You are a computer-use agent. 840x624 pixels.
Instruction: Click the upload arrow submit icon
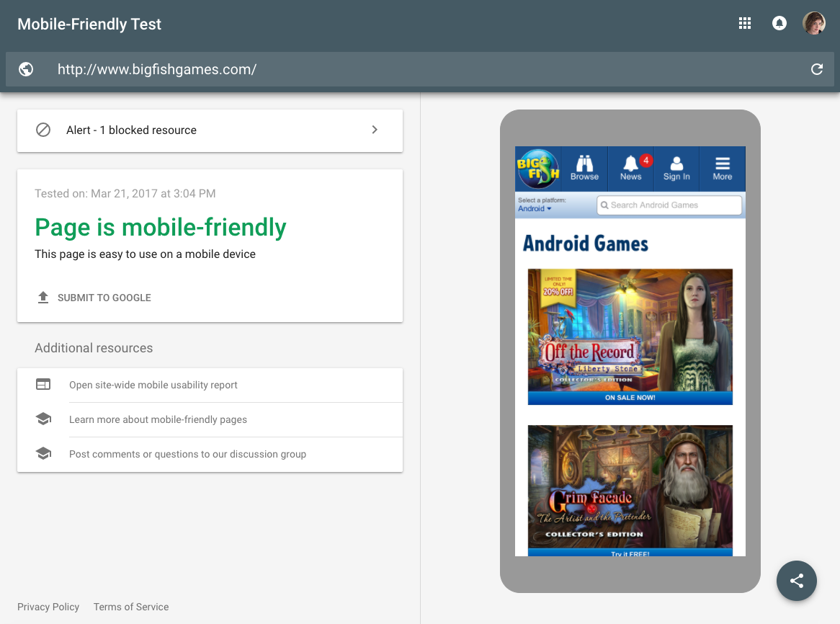[x=43, y=298]
